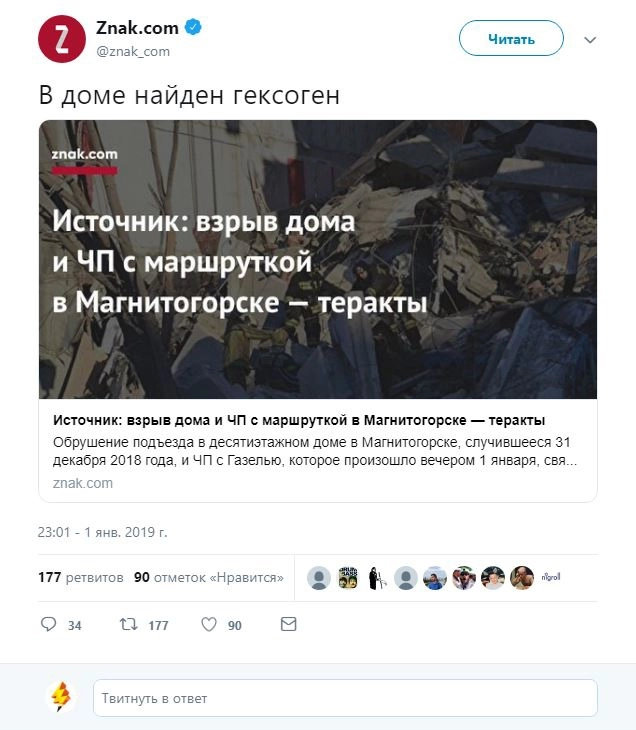This screenshot has height=730, width=636.
Task: Open the black figure silhouette liker avatar
Action: pyautogui.click(x=377, y=578)
